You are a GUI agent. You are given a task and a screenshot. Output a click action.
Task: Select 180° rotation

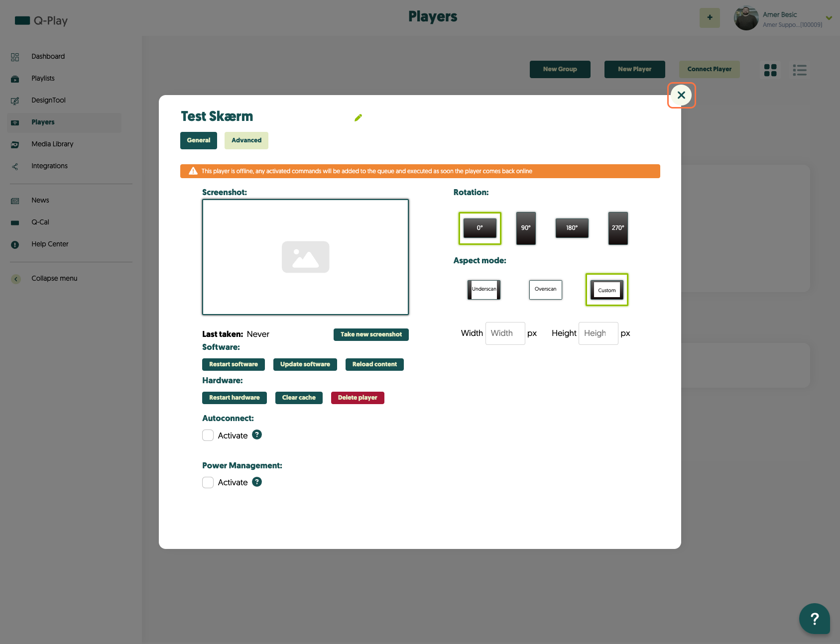point(572,228)
